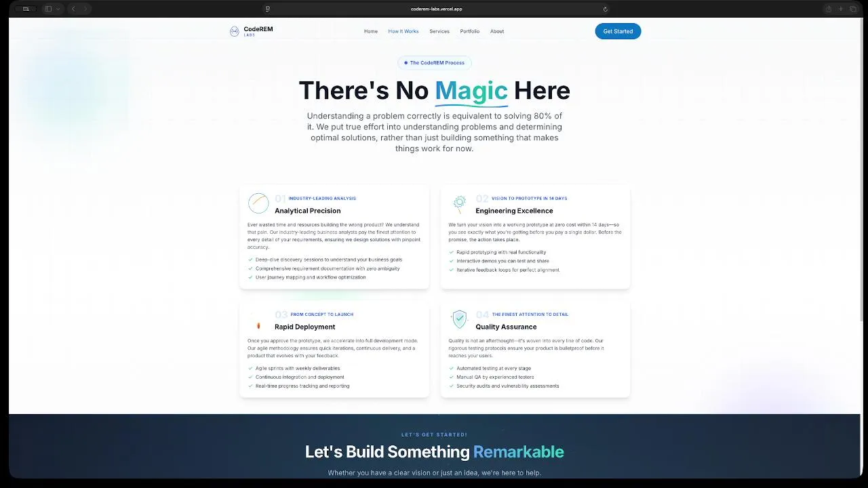Image resolution: width=868 pixels, height=488 pixels.
Task: Click the CodeREM Labs logo
Action: 251,31
